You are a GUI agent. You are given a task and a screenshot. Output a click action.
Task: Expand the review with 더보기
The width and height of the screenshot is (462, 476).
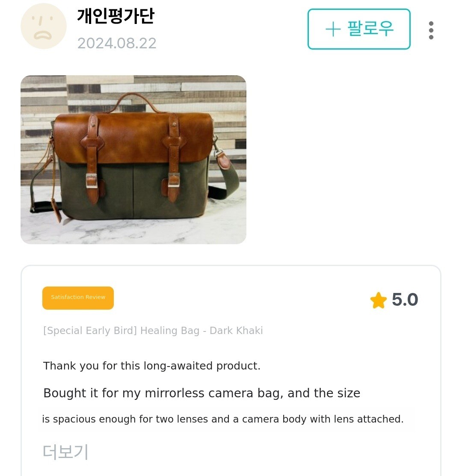tap(65, 452)
